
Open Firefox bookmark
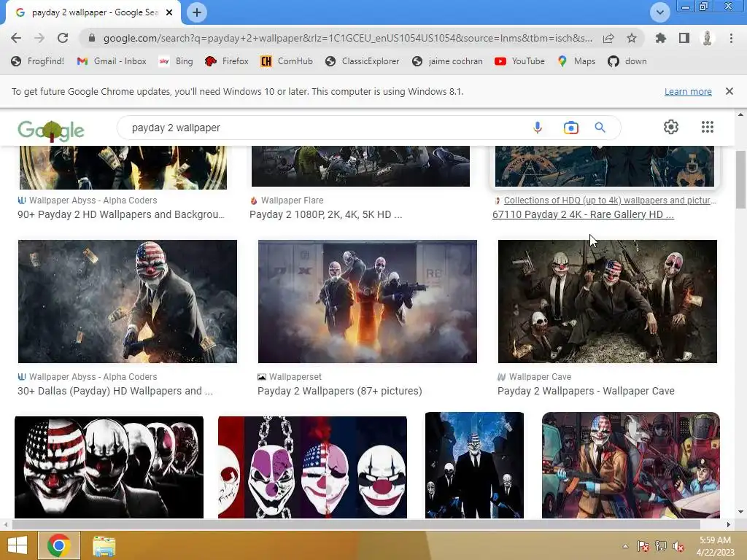pos(226,61)
